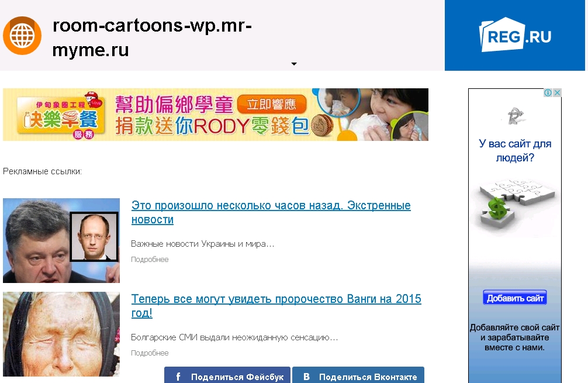Click the domain title room-cartoons-wp.mr-myme.ru

tap(152, 37)
